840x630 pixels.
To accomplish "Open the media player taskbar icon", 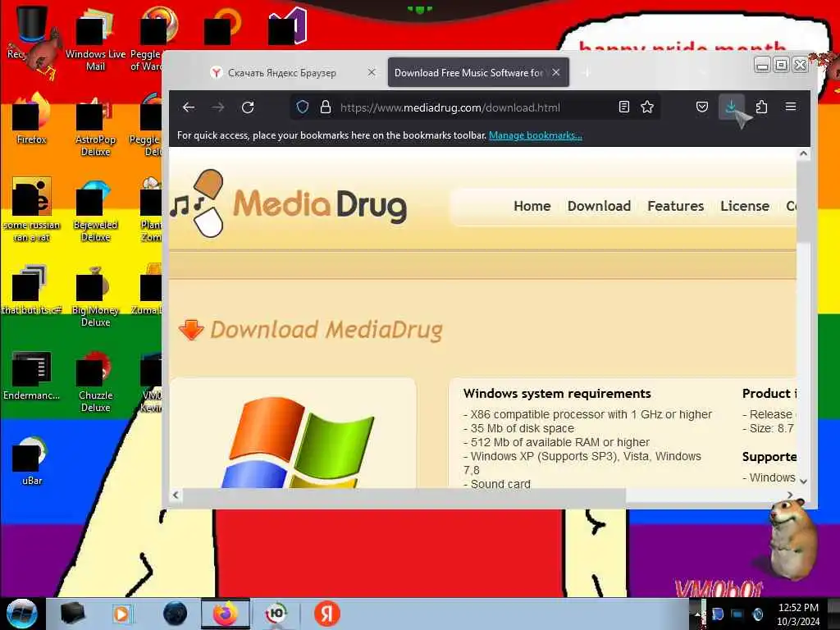I will 121,614.
